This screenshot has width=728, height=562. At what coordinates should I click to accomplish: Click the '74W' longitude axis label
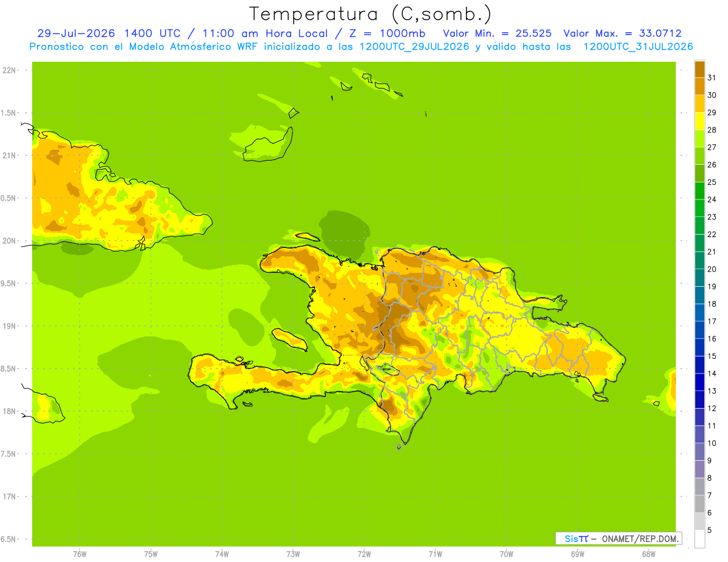(x=222, y=554)
